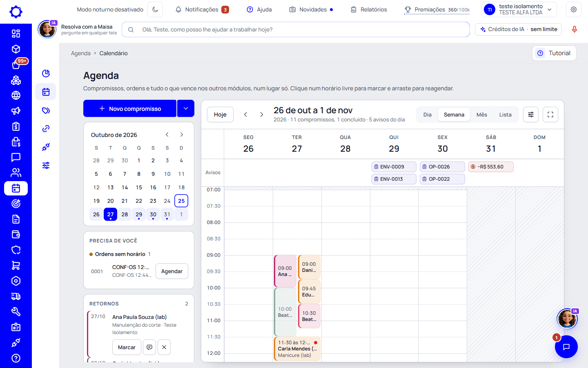Open the teste isolamento account dropdown
This screenshot has height=368, width=588.
(x=519, y=9)
